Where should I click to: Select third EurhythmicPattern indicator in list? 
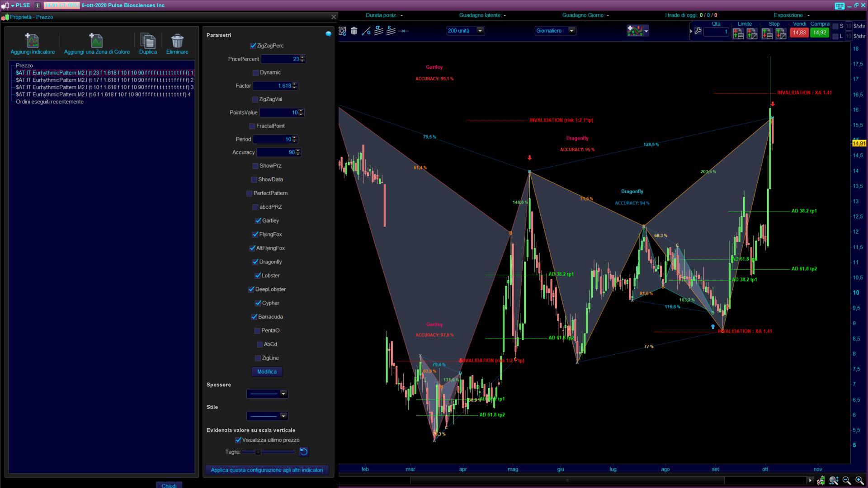coord(104,87)
